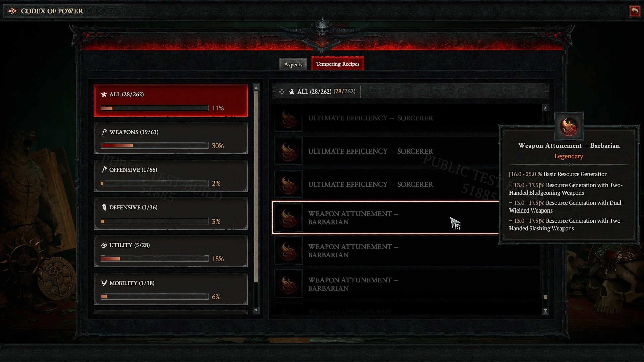644x362 pixels.
Task: Click the Defensive category icon in sidebar
Action: point(105,206)
